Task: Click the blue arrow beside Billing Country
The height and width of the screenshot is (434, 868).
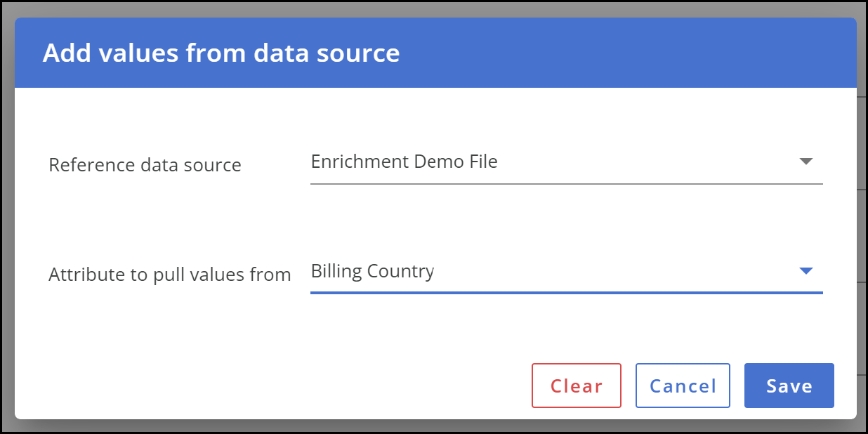Action: click(x=805, y=271)
